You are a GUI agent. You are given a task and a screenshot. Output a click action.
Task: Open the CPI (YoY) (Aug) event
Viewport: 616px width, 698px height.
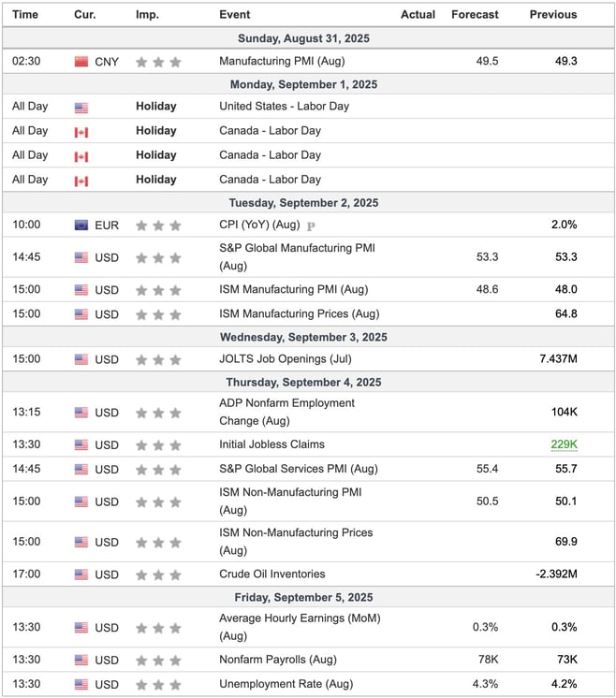tap(259, 225)
